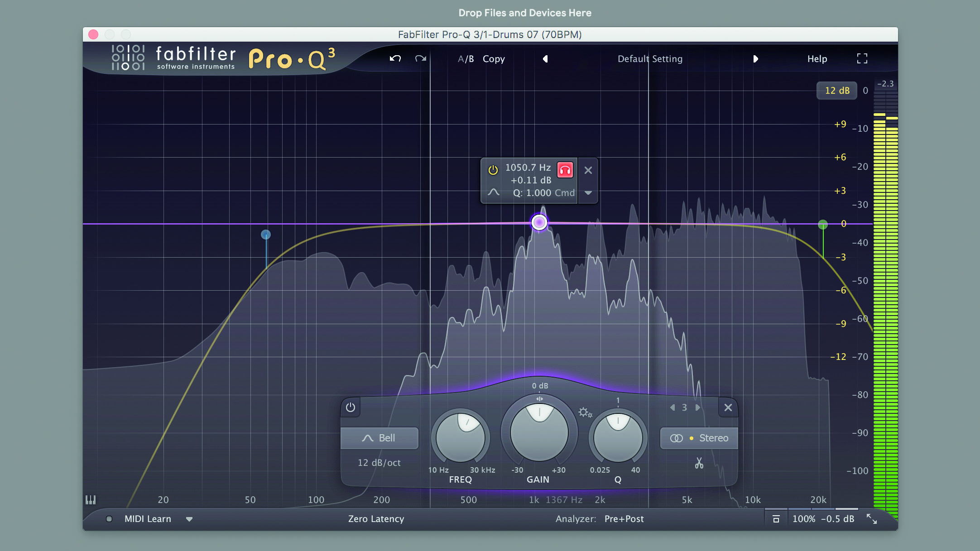Click the 0 dB gain knob label
This screenshot has width=980, height=551.
(x=540, y=386)
